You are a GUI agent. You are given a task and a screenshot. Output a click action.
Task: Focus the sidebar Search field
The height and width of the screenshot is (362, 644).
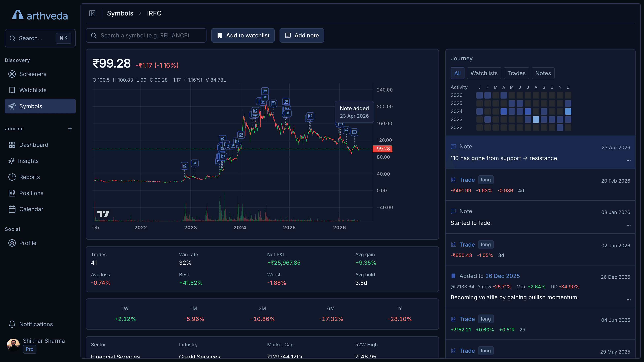(40, 38)
